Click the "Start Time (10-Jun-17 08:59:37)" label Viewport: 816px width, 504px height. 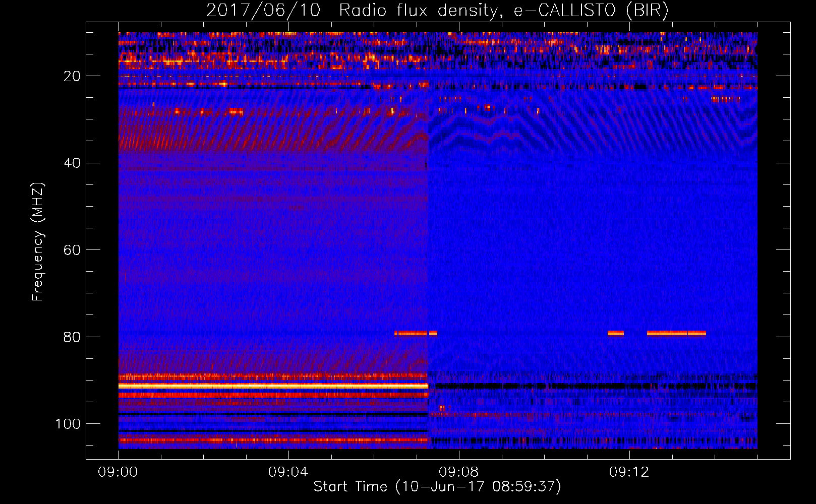[x=437, y=487]
